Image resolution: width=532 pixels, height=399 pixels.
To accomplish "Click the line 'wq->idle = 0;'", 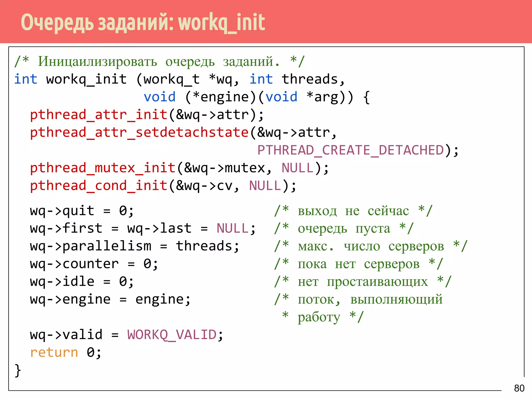I will 82,282.
